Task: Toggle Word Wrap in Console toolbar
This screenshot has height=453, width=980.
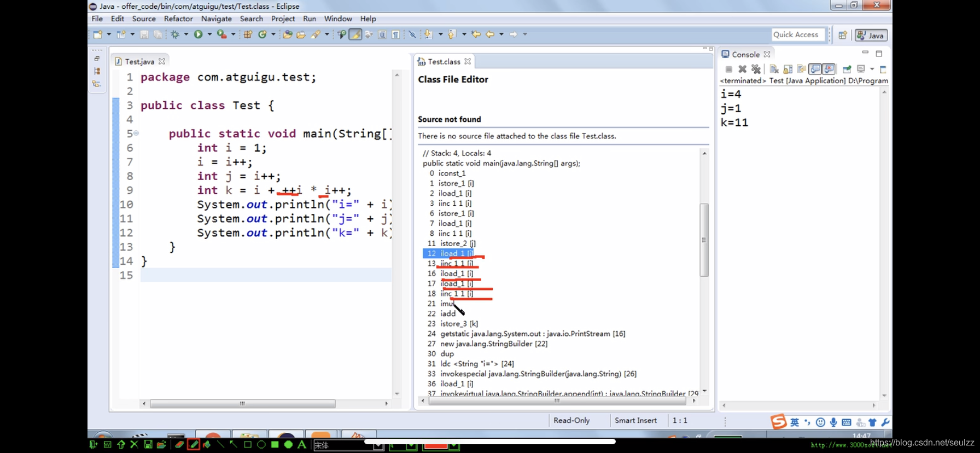Action: pos(801,69)
